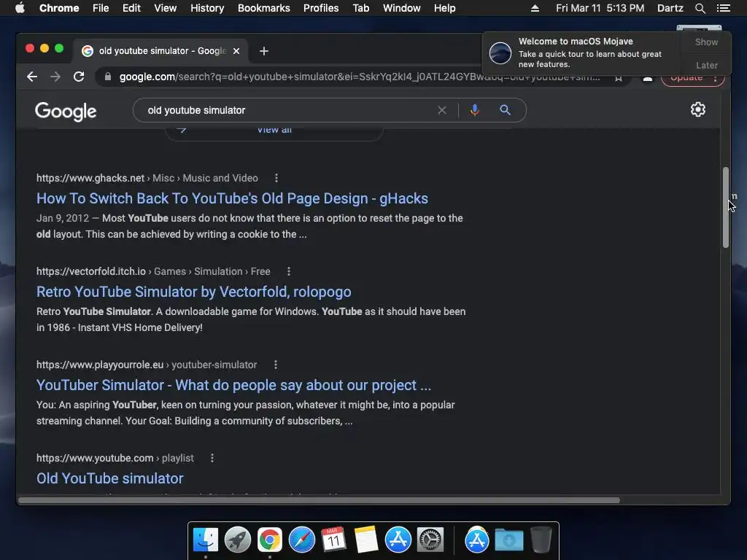The height and width of the screenshot is (560, 747).
Task: Submit search with the magnifier icon
Action: coord(505,110)
